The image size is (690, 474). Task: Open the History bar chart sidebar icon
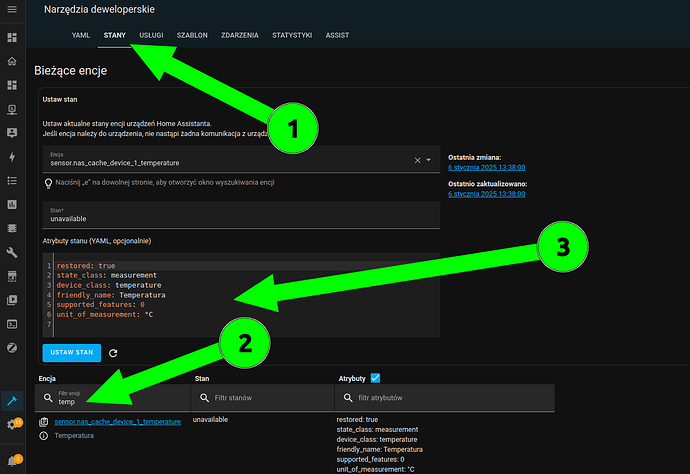click(x=12, y=205)
